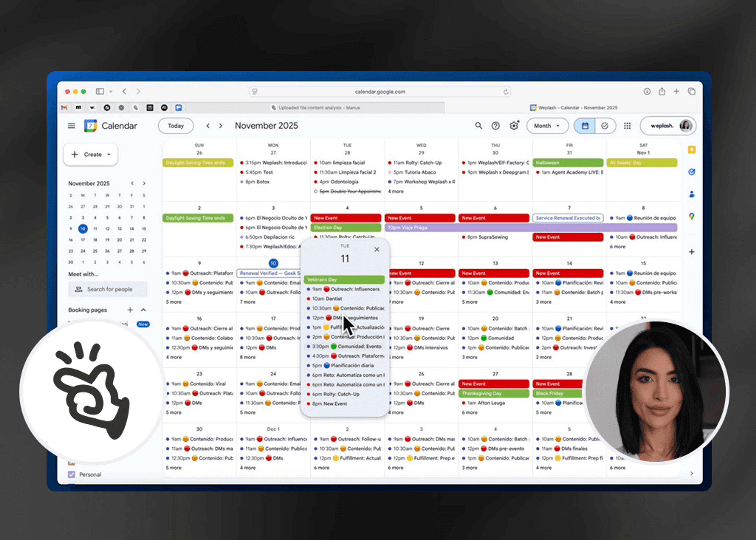The image size is (756, 540).
Task: Click the calendar.google.com address bar
Action: pyautogui.click(x=380, y=92)
